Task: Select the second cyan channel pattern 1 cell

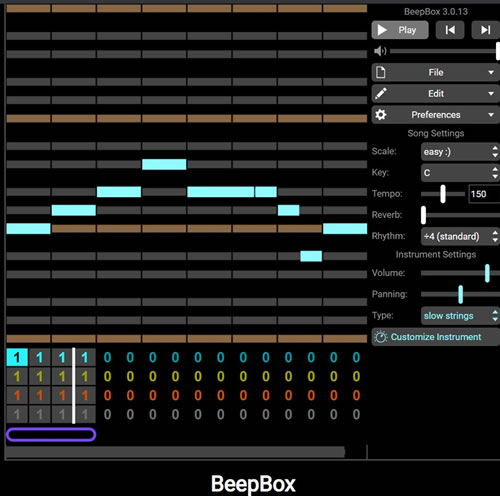Action: click(x=40, y=358)
